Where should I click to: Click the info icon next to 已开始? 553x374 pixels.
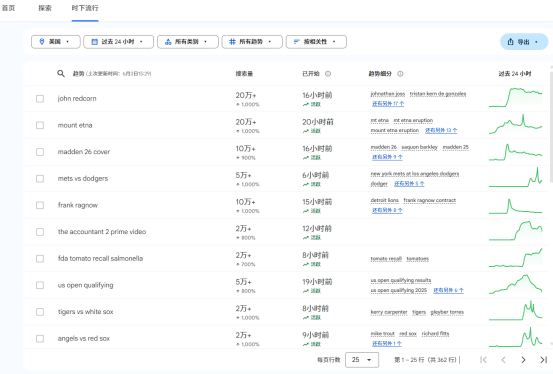[x=328, y=74]
